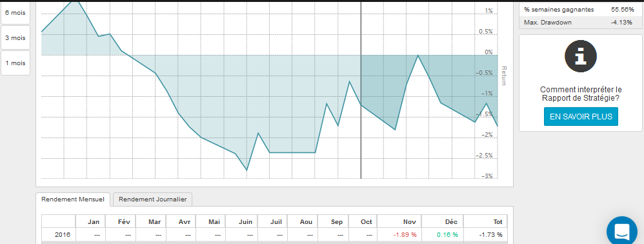Image resolution: width=644 pixels, height=244 pixels.
Task: Select the 6 mois time range
Action: click(x=15, y=12)
